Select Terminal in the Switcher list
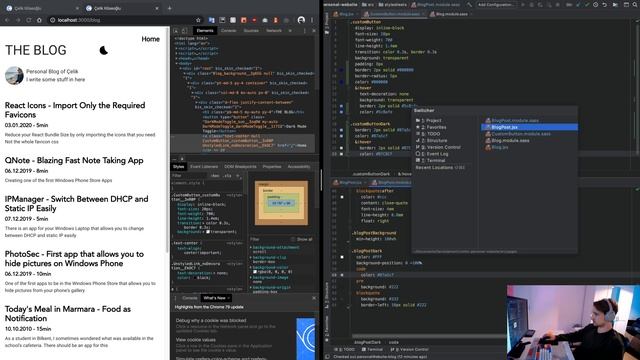This screenshot has height=360, width=640. point(431,160)
